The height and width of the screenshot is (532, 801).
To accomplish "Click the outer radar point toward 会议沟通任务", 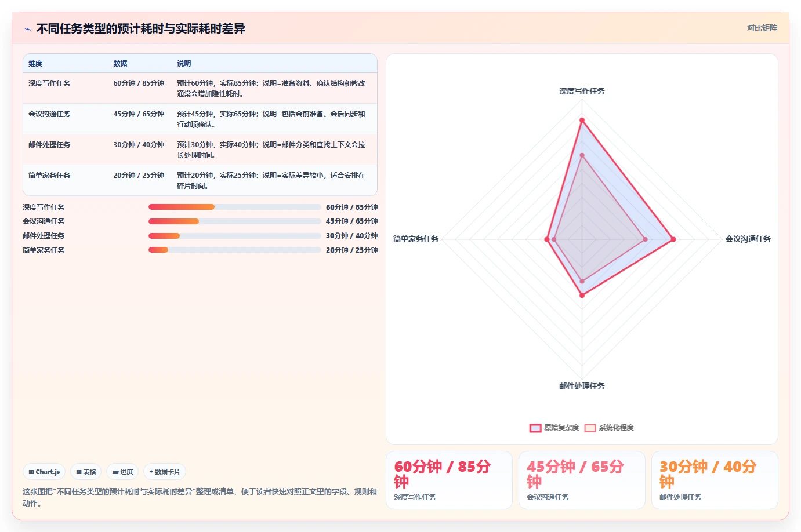I will 673,239.
